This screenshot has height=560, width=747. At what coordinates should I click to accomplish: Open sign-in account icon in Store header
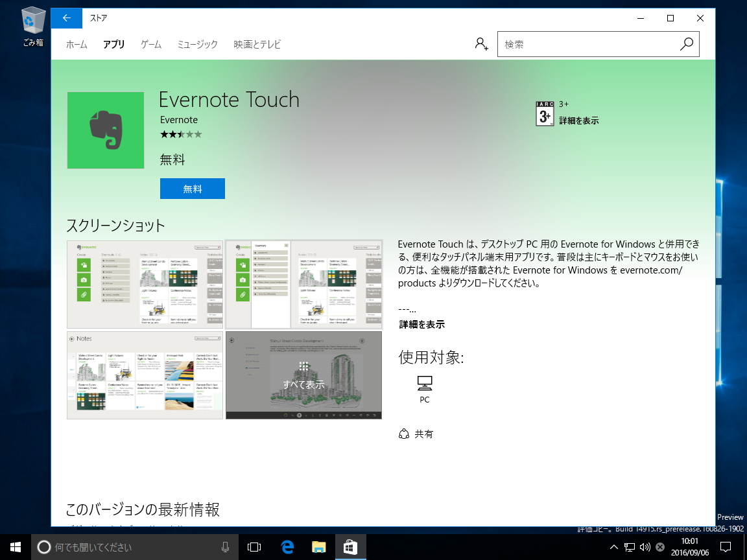[480, 43]
